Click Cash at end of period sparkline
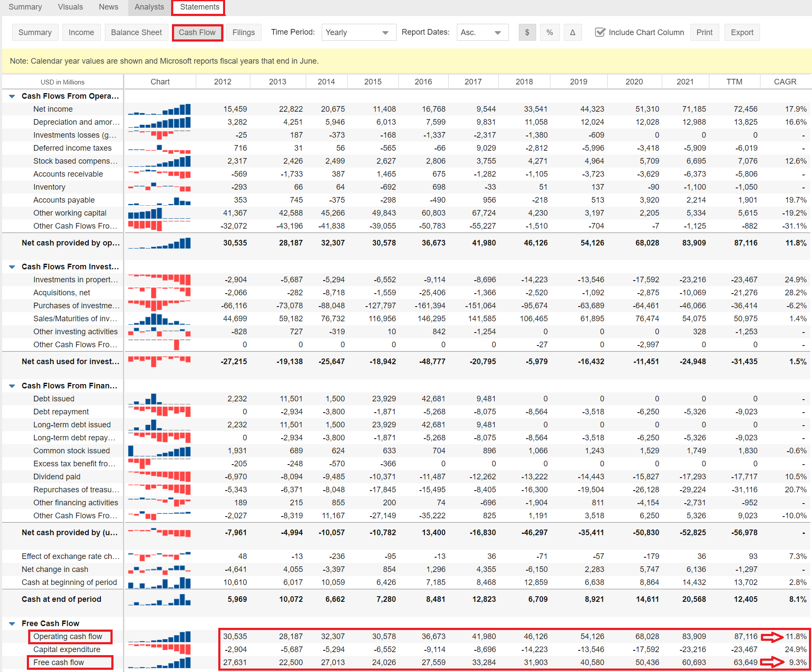 click(x=159, y=599)
